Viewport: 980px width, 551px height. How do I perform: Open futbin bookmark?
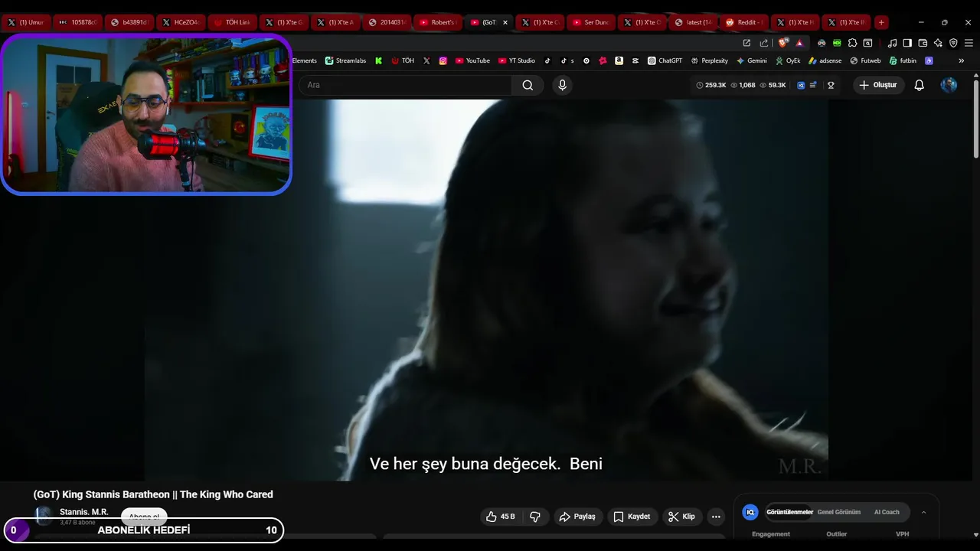coord(903,60)
